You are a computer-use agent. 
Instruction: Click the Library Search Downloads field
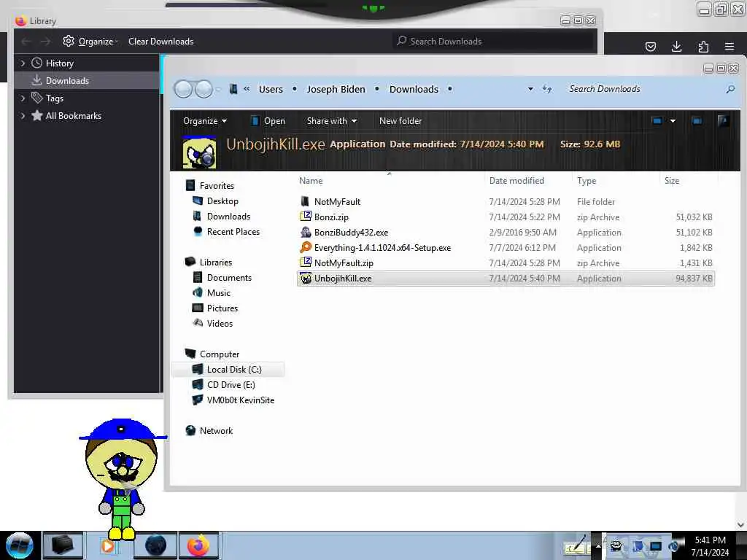click(493, 42)
